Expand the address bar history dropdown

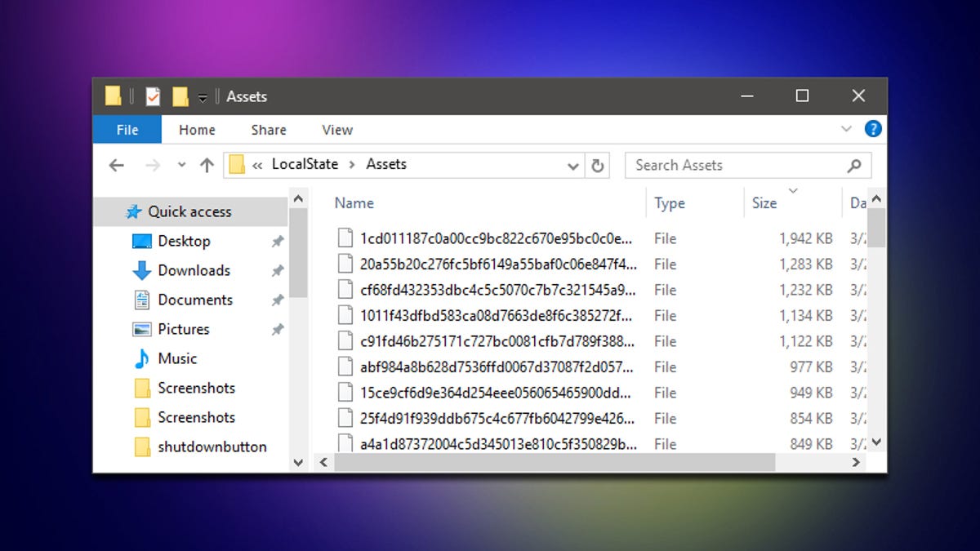[x=572, y=165]
